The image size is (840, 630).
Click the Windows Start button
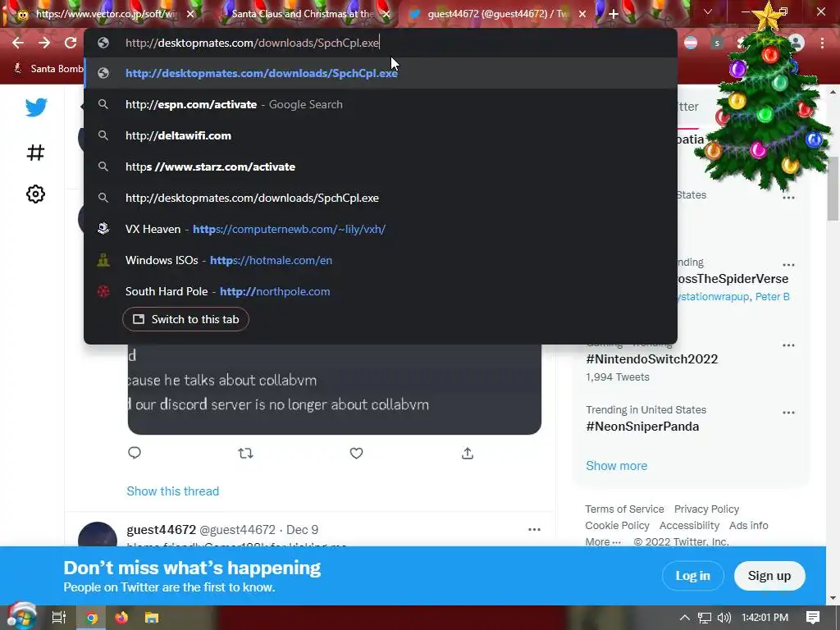coord(21,617)
